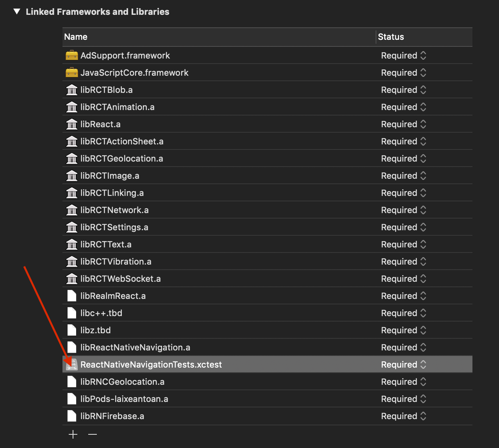Click the Name column header
This screenshot has height=448, width=499.
tap(219, 37)
